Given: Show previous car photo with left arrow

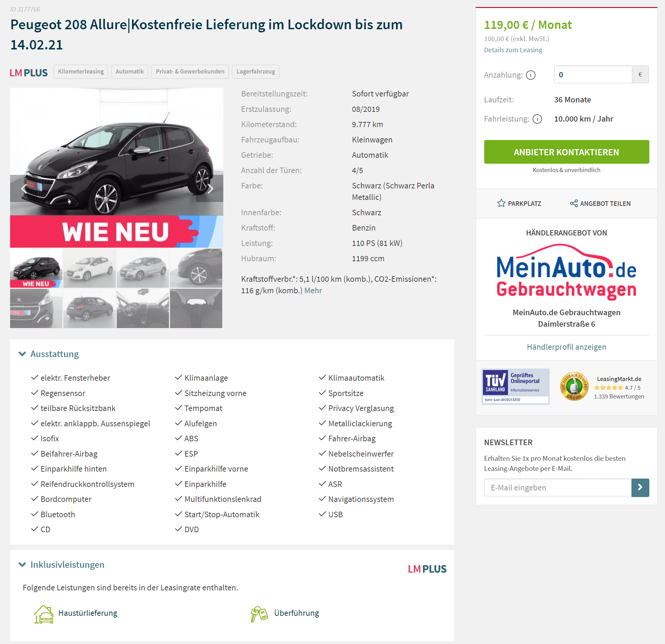Looking at the screenshot, I should pyautogui.click(x=24, y=189).
